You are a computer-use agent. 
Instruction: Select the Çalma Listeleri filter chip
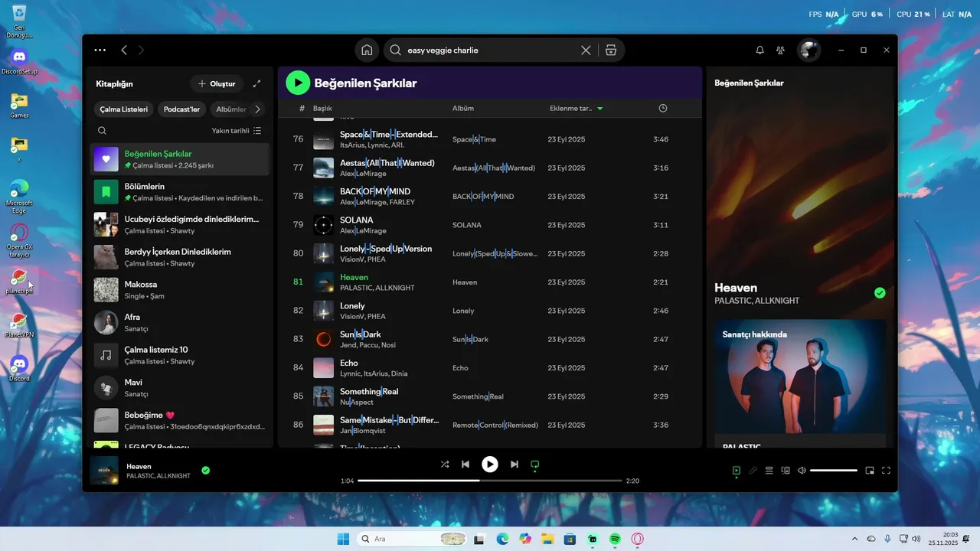click(x=123, y=109)
